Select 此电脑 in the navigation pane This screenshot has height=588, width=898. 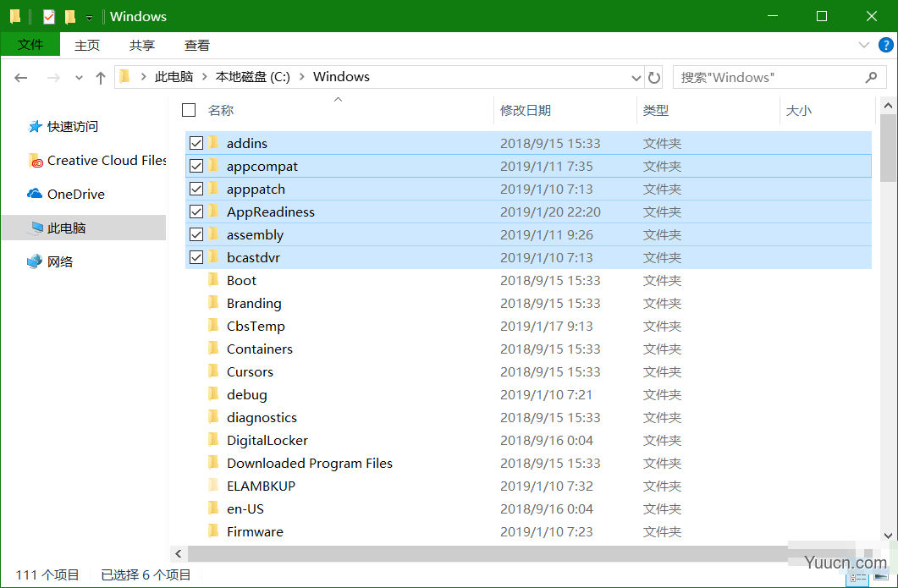[84, 228]
